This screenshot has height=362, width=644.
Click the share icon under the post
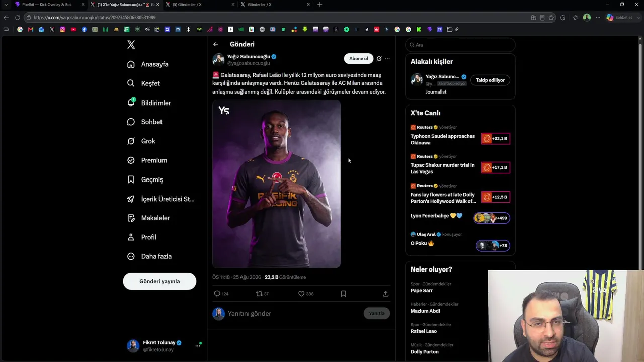point(386,294)
